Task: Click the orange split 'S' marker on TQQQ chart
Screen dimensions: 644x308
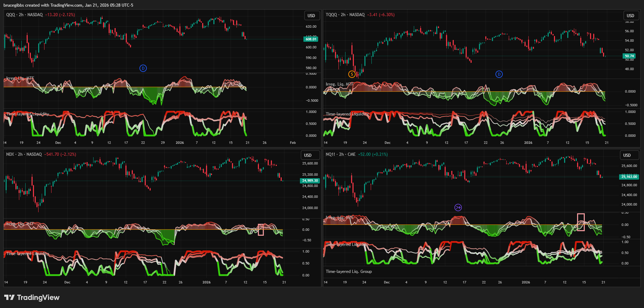Action: (352, 74)
